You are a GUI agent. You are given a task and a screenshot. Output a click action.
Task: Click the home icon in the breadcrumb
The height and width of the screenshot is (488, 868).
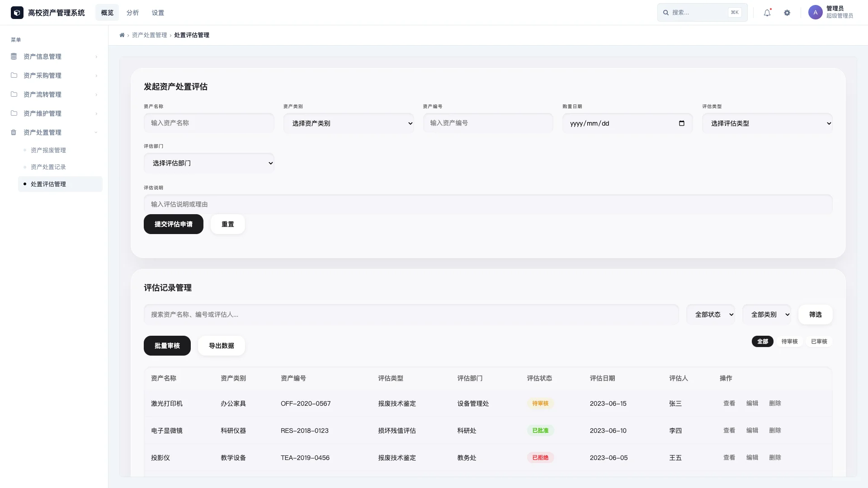[122, 35]
